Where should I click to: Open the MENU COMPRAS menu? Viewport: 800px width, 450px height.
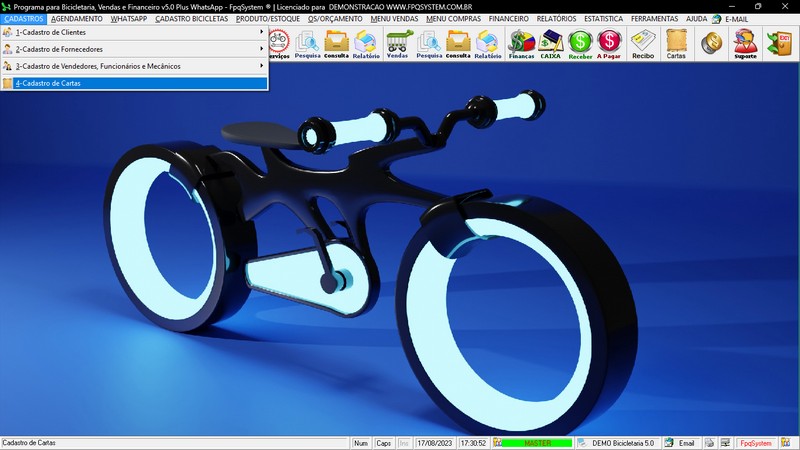tap(453, 19)
